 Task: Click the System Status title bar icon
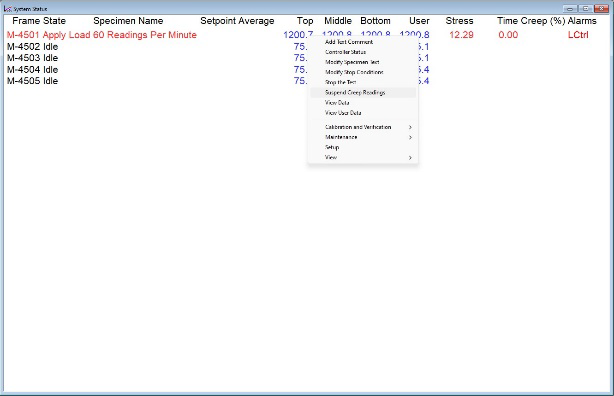pyautogui.click(x=7, y=9)
